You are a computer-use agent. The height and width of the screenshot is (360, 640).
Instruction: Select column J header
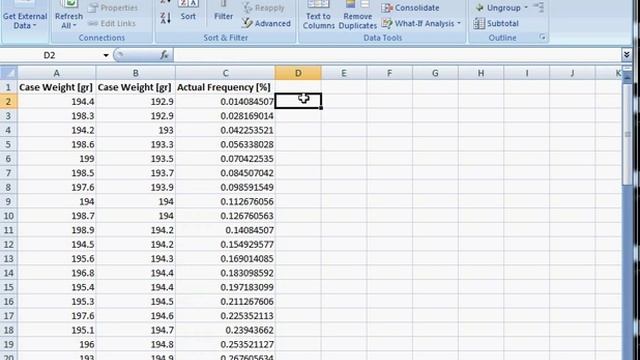coord(572,73)
